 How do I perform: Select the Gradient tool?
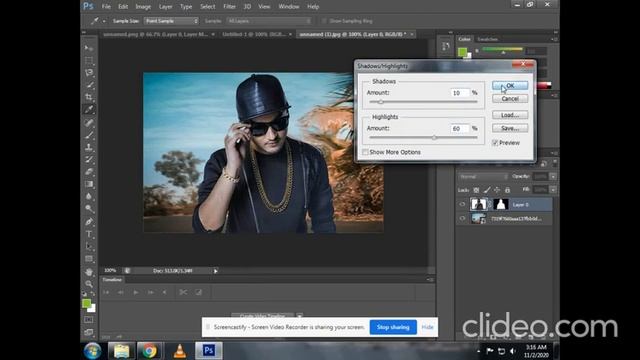[x=89, y=184]
